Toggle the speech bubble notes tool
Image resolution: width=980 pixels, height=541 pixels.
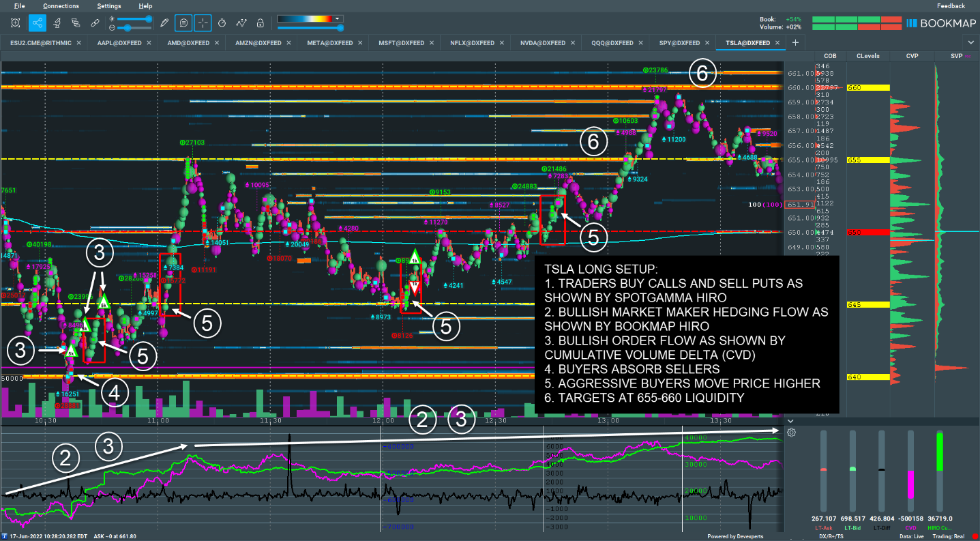point(183,23)
